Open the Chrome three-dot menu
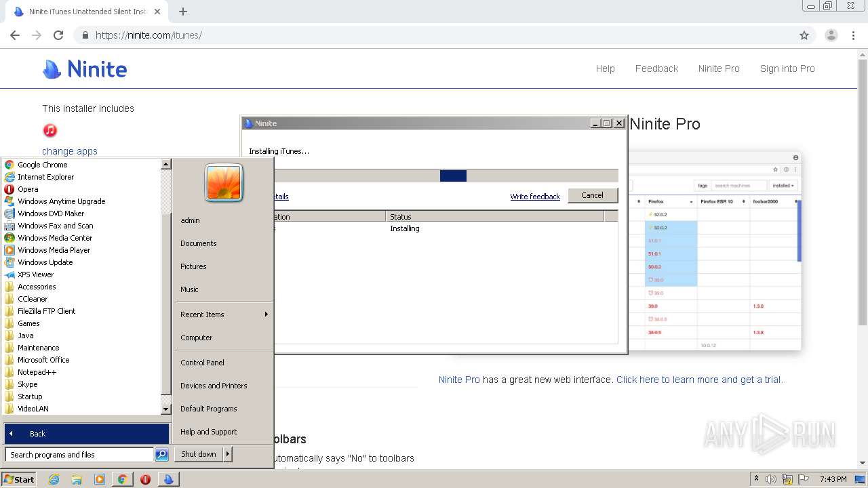Screen dimensions: 868x488 pyautogui.click(x=853, y=35)
